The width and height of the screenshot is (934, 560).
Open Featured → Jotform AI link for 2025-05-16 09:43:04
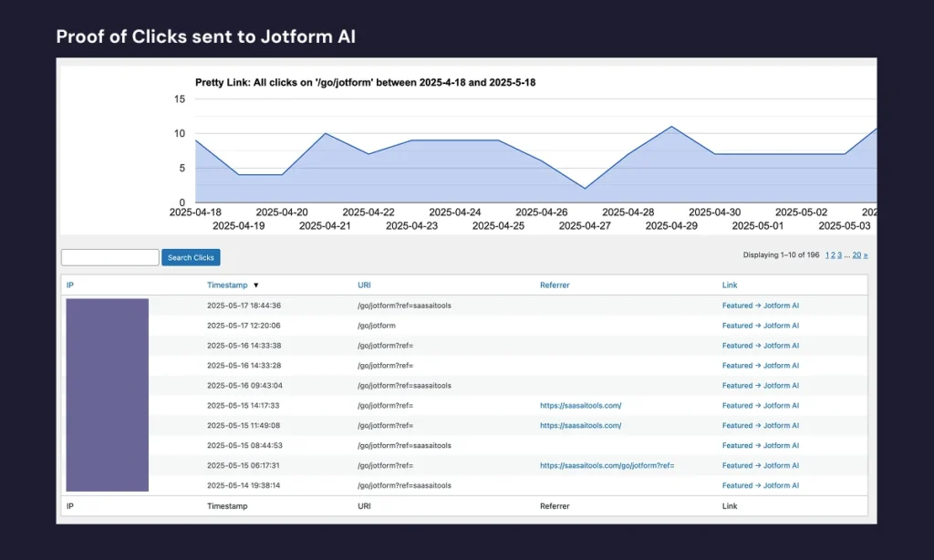(x=760, y=386)
